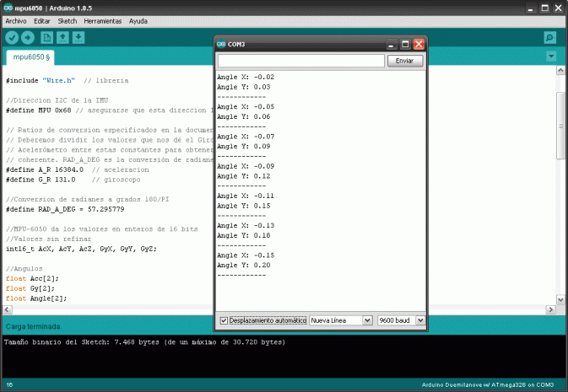The image size is (568, 392).
Task: Click the Verify sketch checkmark icon
Action: [x=12, y=38]
